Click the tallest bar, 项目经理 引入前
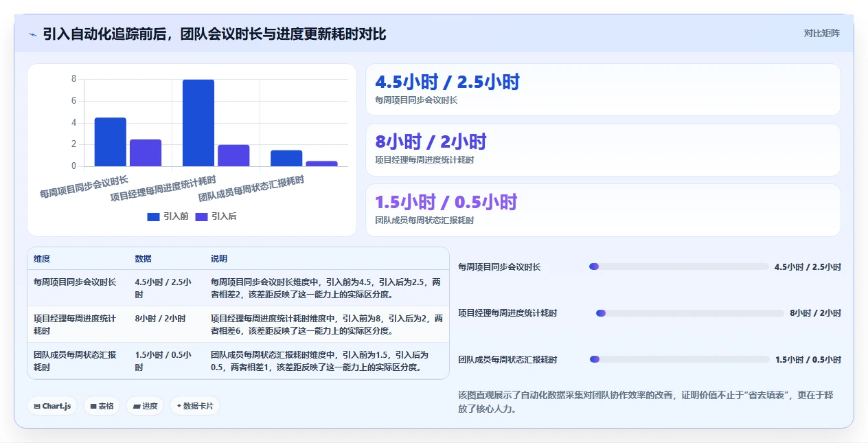 point(198,123)
